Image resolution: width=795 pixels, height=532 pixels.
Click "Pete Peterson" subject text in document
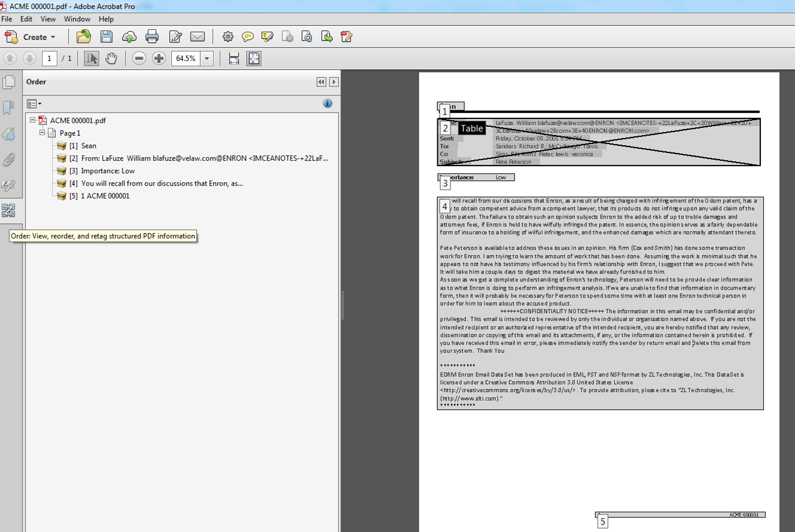(x=513, y=161)
